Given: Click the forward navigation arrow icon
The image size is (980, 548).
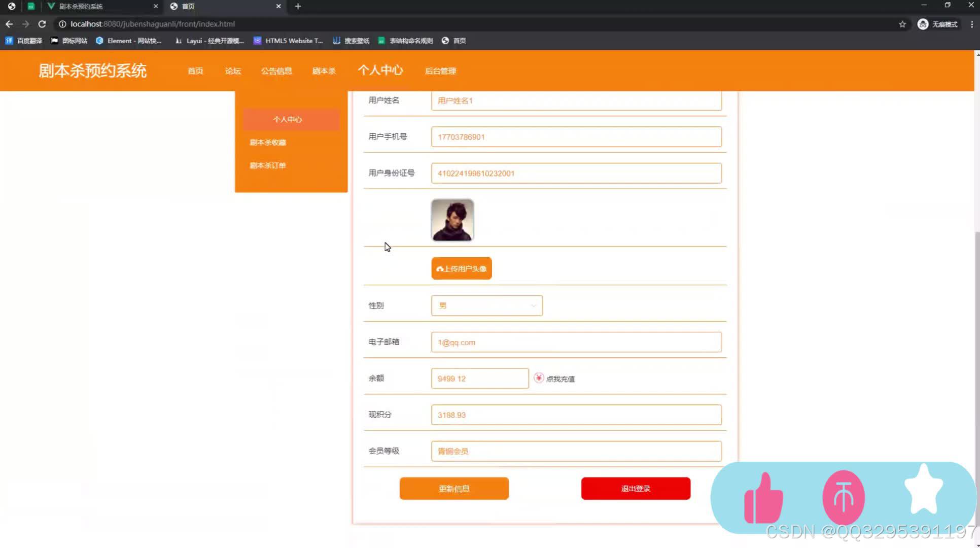Looking at the screenshot, I should [x=25, y=23].
